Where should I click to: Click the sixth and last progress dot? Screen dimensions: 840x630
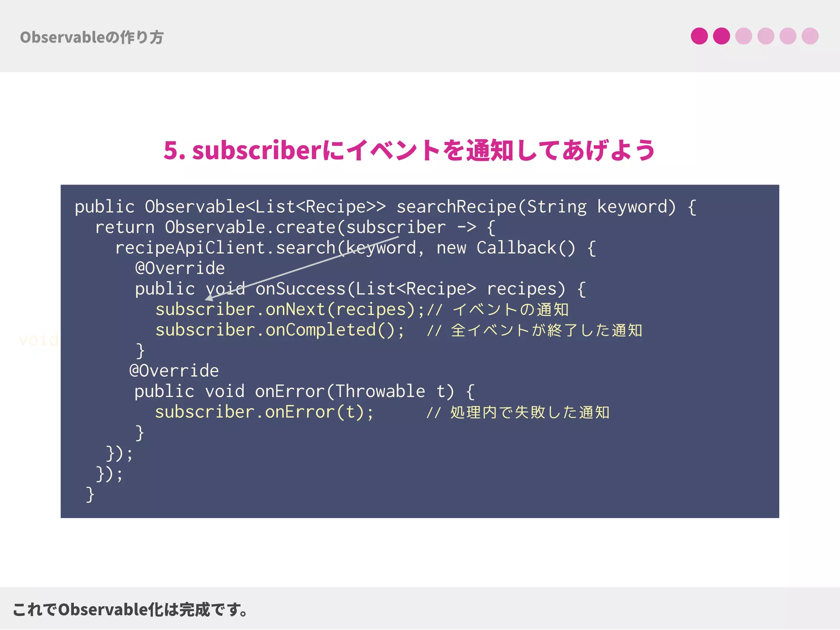(x=810, y=36)
